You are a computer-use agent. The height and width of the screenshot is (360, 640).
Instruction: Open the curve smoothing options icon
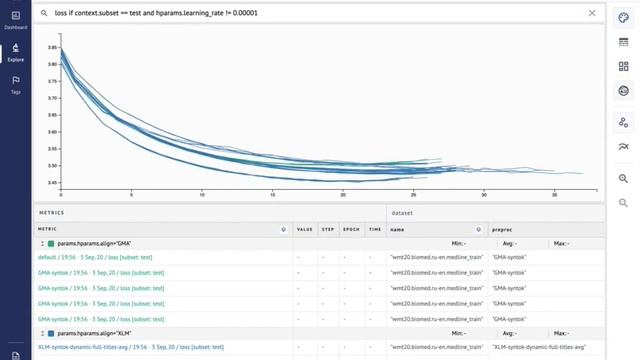coord(623,147)
